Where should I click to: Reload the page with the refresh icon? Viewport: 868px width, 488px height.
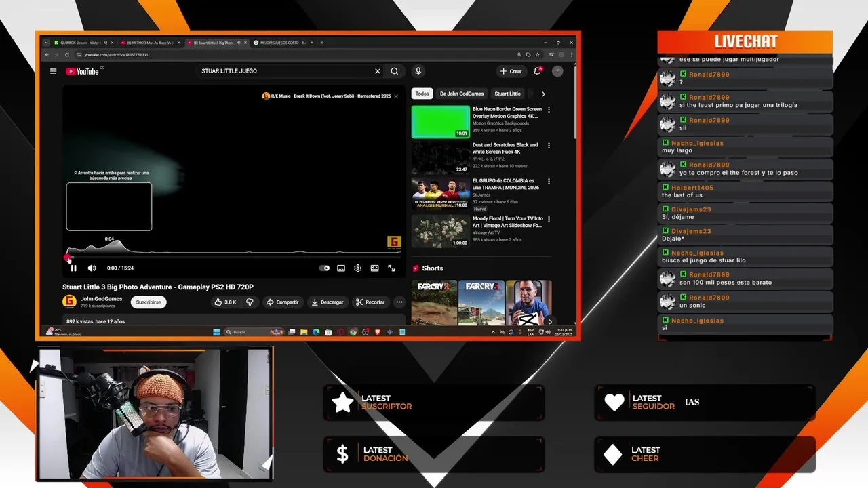click(66, 54)
